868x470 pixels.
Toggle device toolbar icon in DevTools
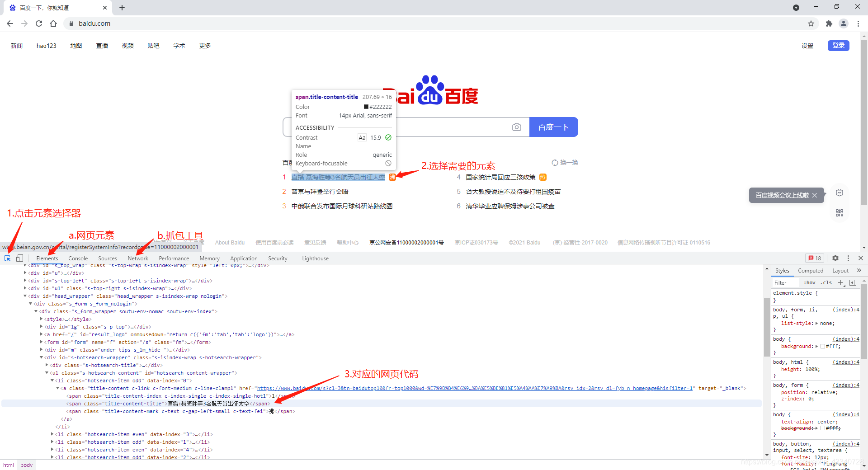click(19, 258)
